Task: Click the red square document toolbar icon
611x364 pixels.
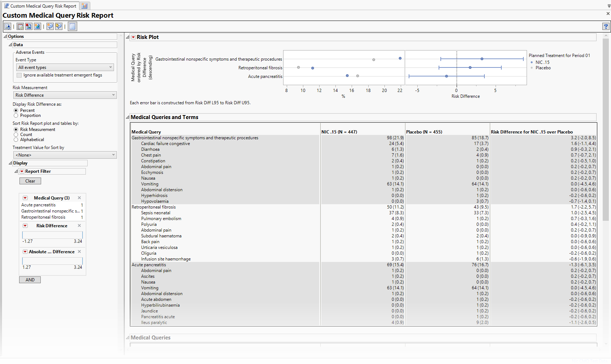Action: 28,26
